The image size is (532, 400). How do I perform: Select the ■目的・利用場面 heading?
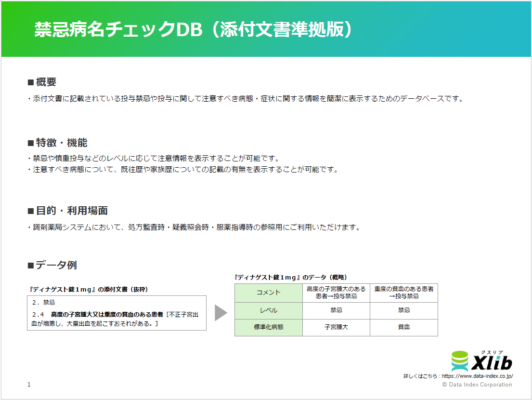point(67,211)
